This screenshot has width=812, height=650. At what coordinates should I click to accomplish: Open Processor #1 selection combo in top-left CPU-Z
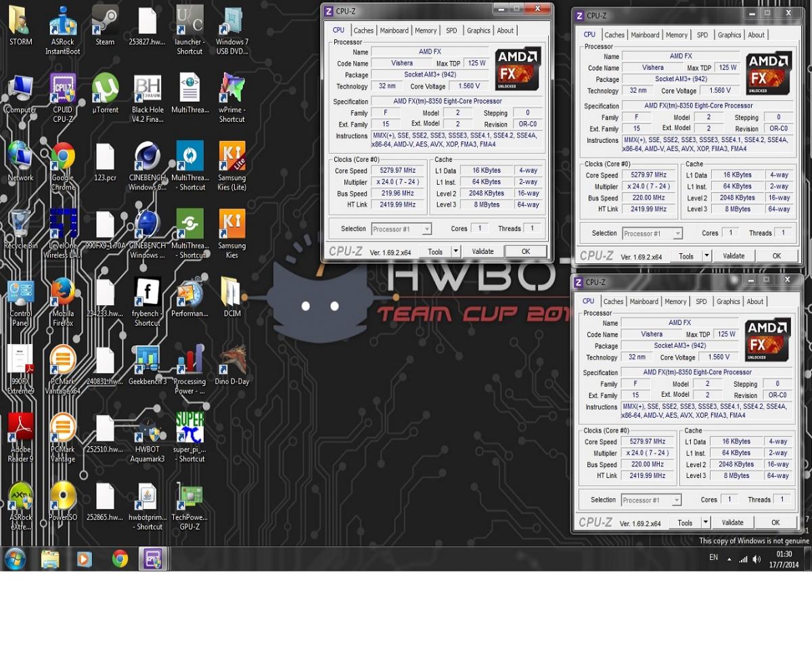pyautogui.click(x=402, y=229)
